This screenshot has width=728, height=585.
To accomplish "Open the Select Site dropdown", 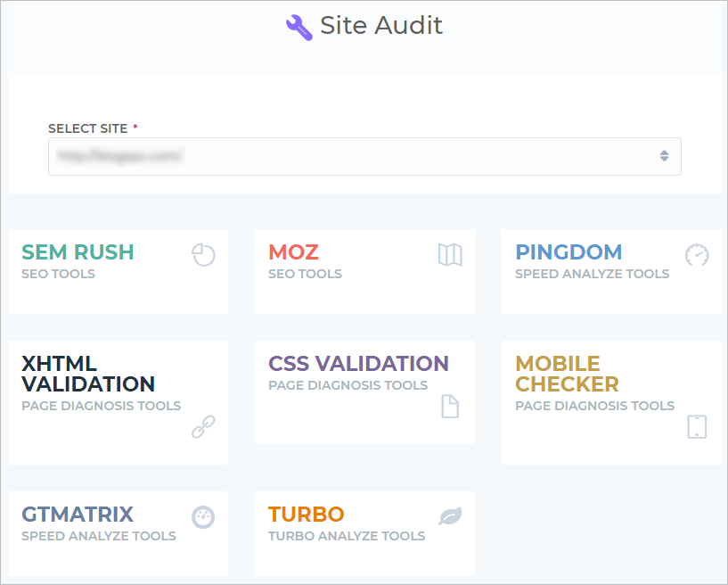I will tap(364, 156).
